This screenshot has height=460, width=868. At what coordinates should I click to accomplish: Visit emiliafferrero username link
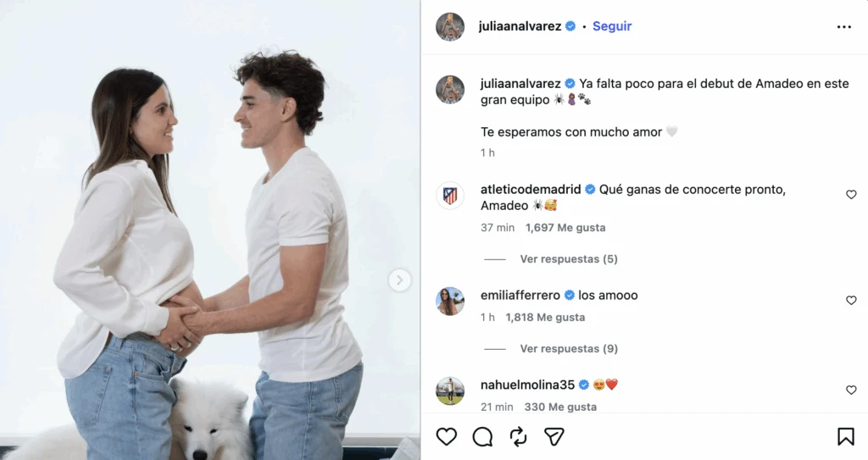520,296
